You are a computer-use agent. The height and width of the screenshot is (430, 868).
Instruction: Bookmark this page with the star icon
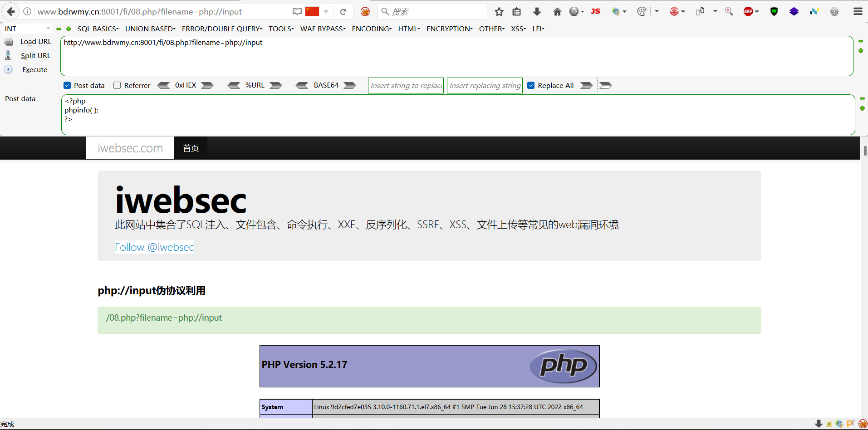click(x=499, y=11)
